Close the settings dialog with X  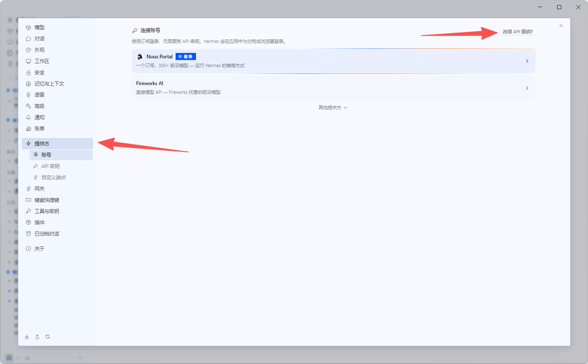561,26
